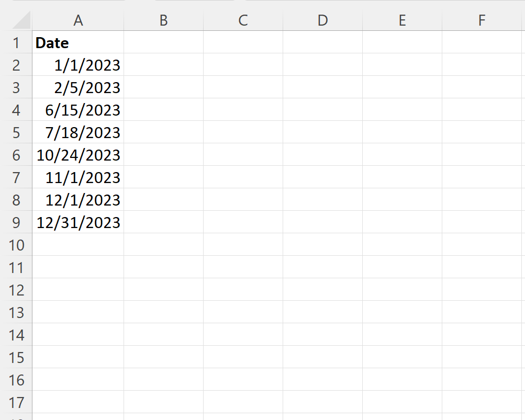Select cell containing 2/5/2023

coord(78,87)
